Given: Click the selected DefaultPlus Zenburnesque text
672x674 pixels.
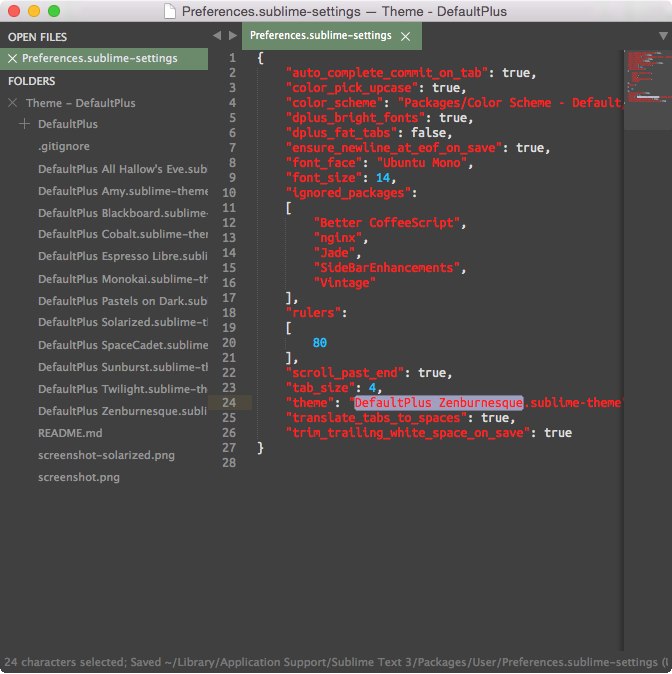Looking at the screenshot, I should pos(439,403).
